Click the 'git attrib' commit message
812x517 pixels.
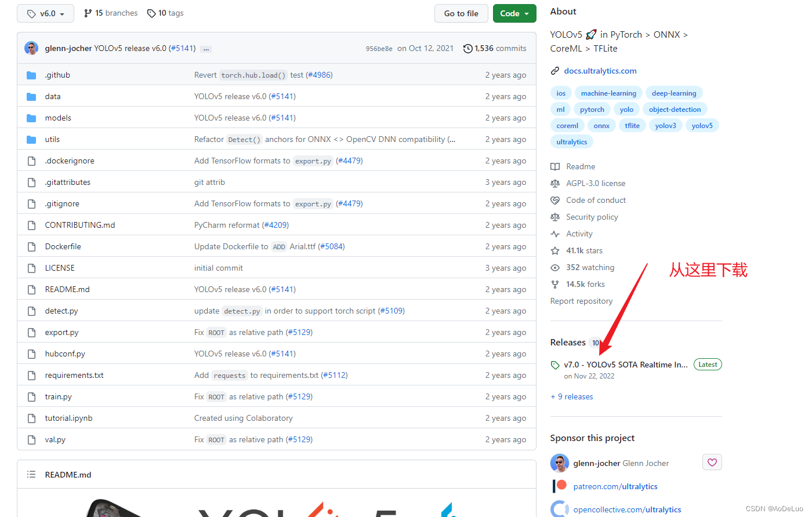pyautogui.click(x=209, y=182)
